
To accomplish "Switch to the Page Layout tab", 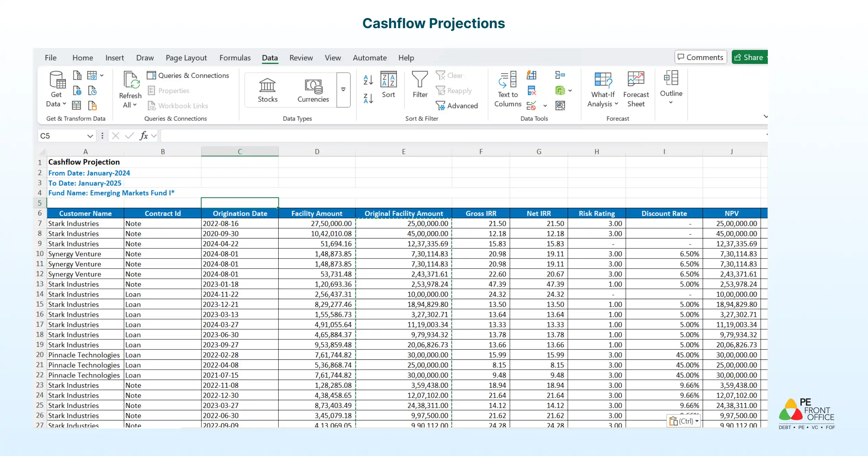I will tap(186, 58).
